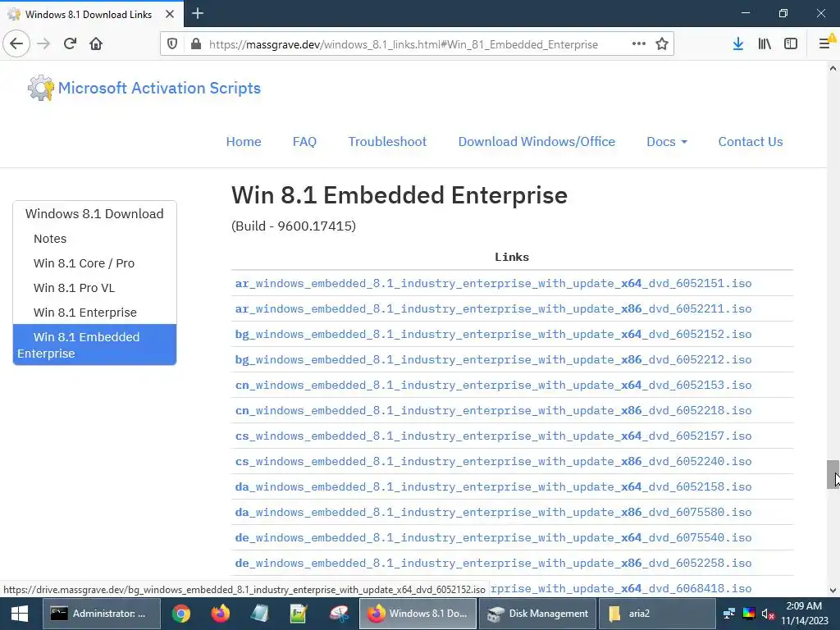The image size is (840, 630).
Task: Open the Firefox library panel
Action: coord(765,44)
